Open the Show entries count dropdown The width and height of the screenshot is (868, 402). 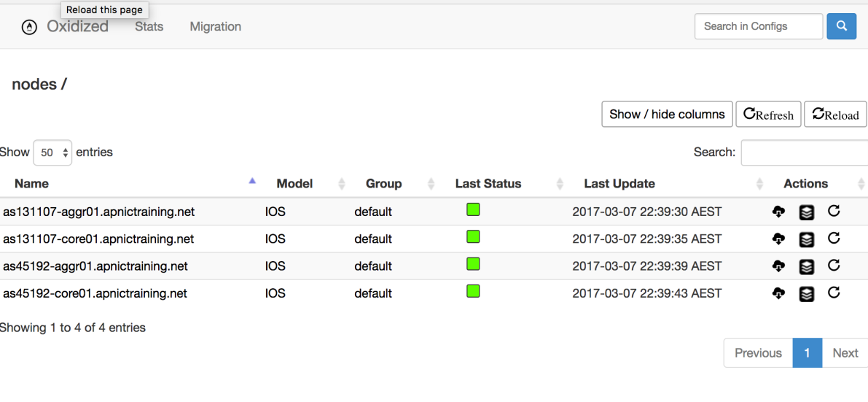52,152
